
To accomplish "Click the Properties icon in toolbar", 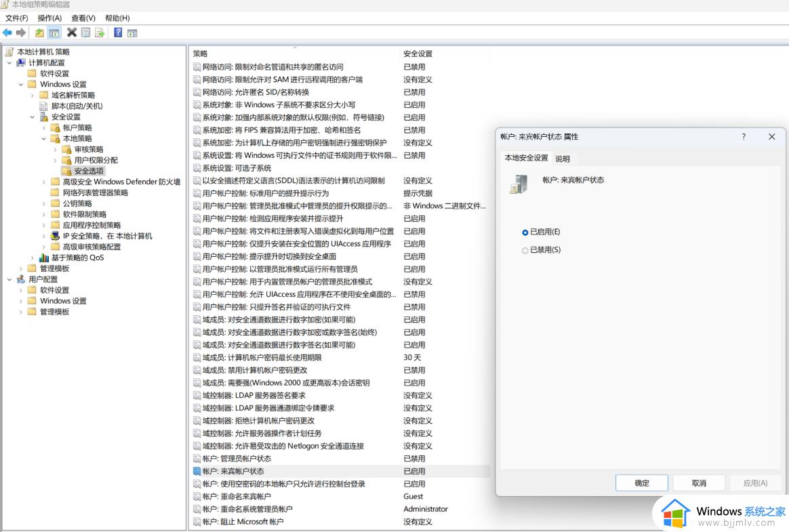I will [85, 33].
